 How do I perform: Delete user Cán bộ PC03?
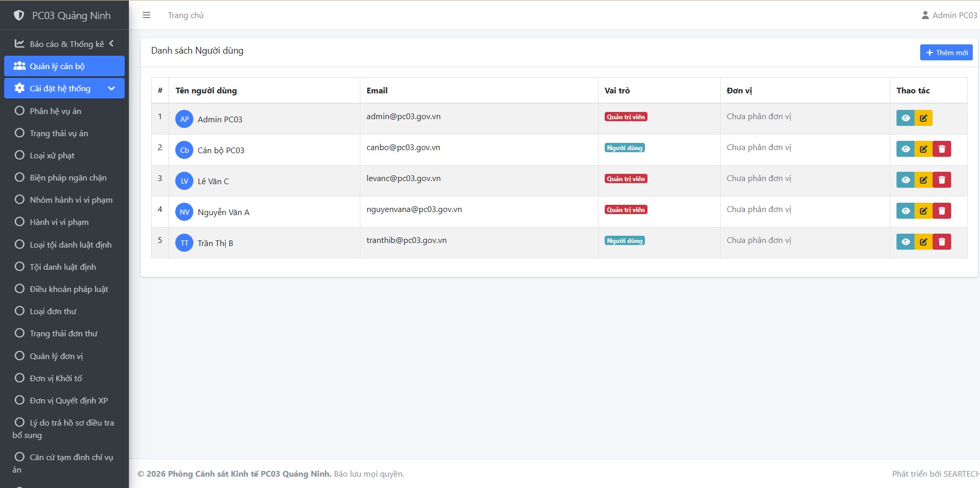click(941, 149)
